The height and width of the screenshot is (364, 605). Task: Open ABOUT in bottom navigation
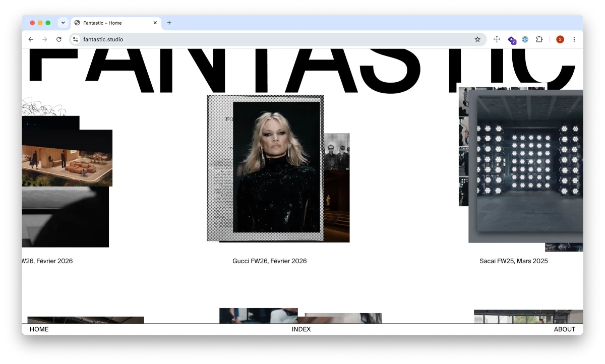[565, 329]
